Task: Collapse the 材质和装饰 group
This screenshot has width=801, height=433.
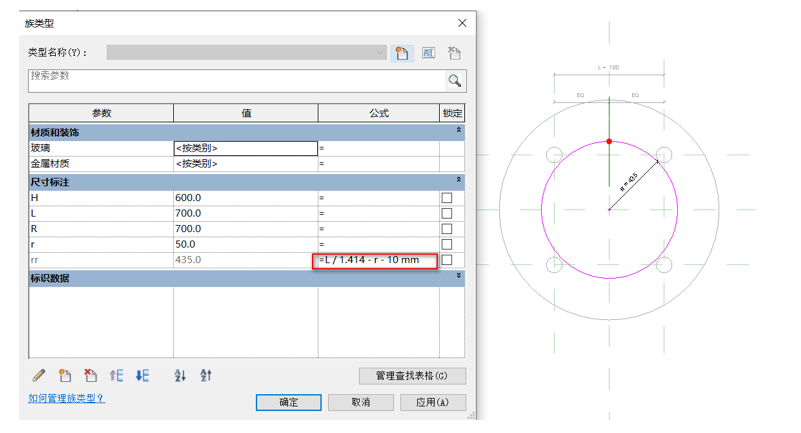Action: click(x=459, y=130)
